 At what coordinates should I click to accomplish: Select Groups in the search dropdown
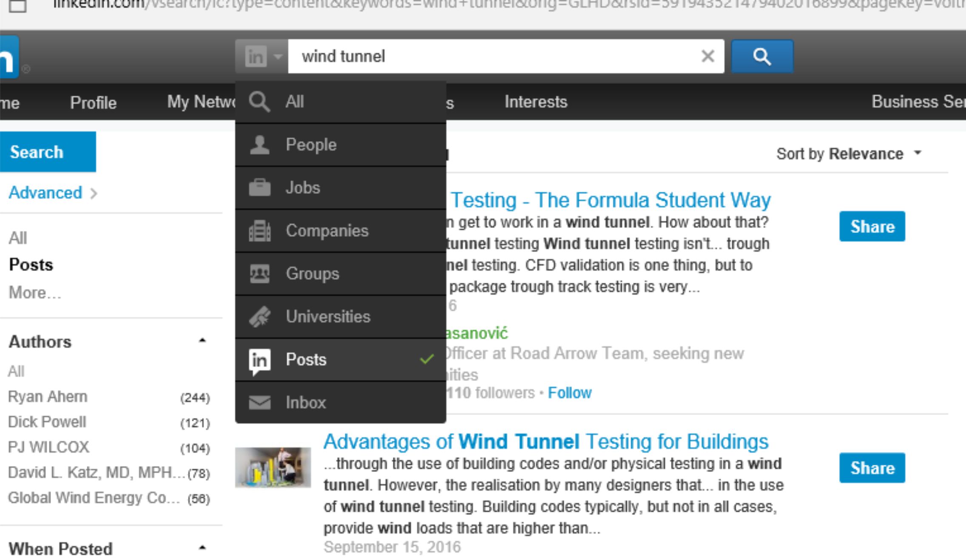[x=341, y=274]
